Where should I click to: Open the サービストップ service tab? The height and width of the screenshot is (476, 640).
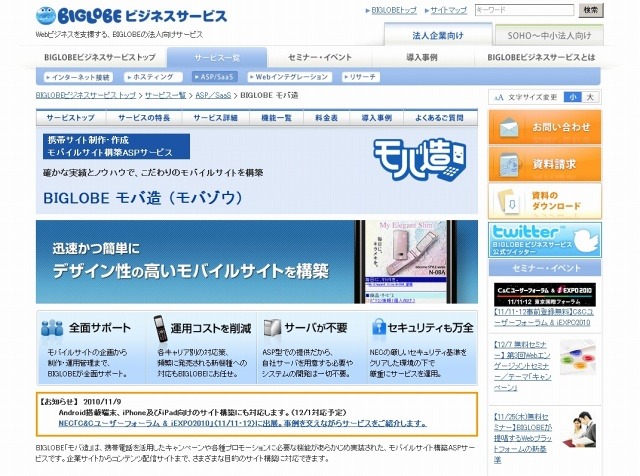click(x=71, y=118)
